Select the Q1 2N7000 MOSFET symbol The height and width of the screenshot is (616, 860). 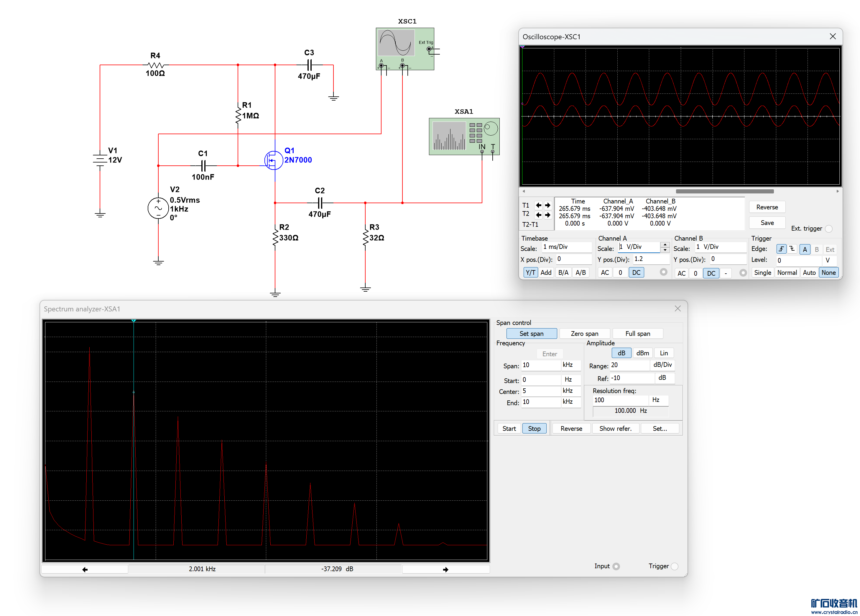[x=274, y=160]
